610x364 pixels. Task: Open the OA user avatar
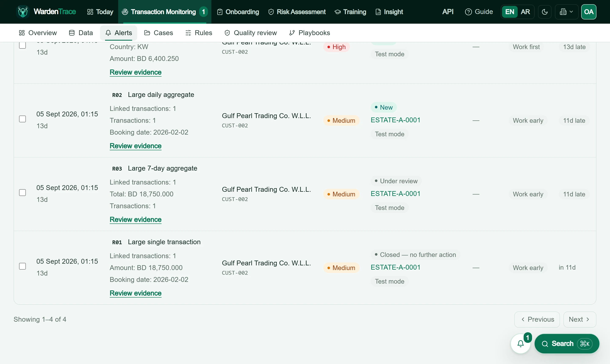pyautogui.click(x=588, y=12)
